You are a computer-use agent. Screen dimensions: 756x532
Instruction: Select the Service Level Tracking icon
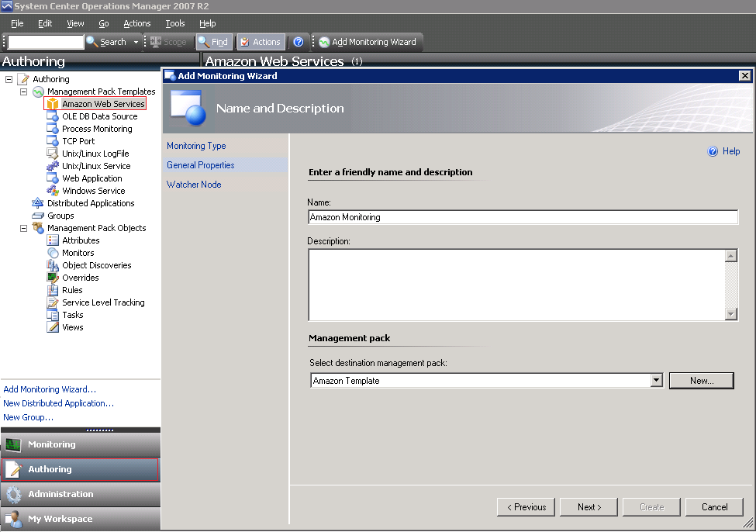tap(53, 302)
